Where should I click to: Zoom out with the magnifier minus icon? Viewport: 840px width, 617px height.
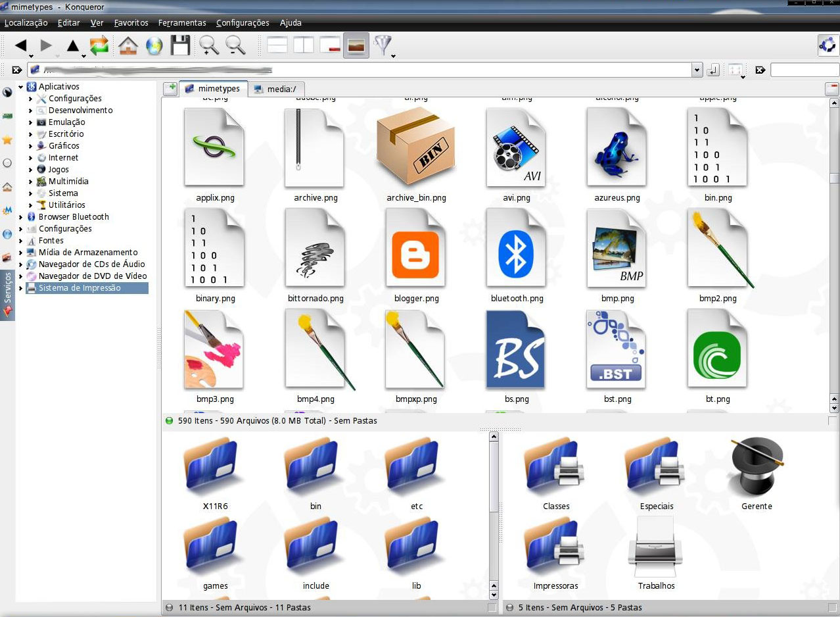pyautogui.click(x=235, y=45)
